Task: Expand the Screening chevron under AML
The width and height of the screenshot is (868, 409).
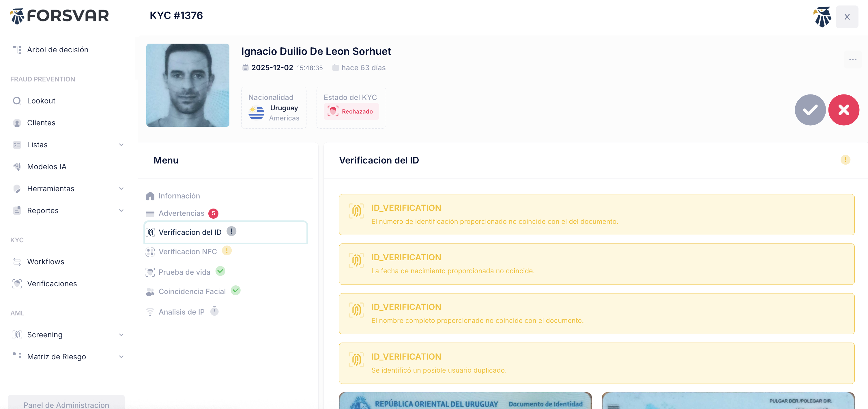Action: click(121, 335)
